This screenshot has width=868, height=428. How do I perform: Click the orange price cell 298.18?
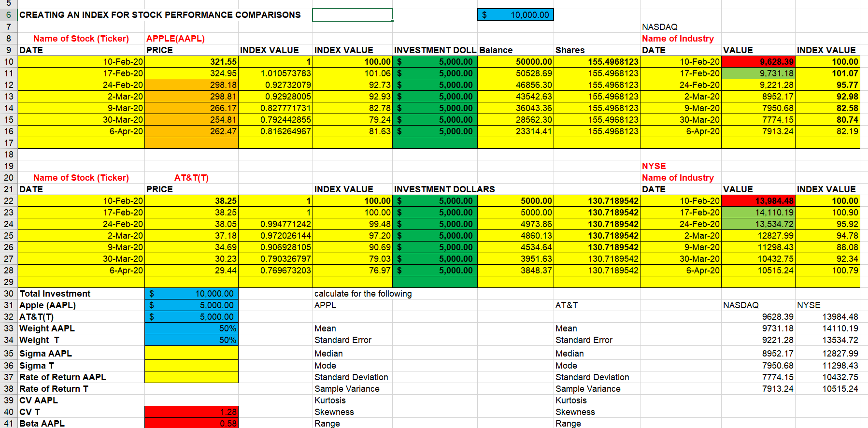(192, 85)
